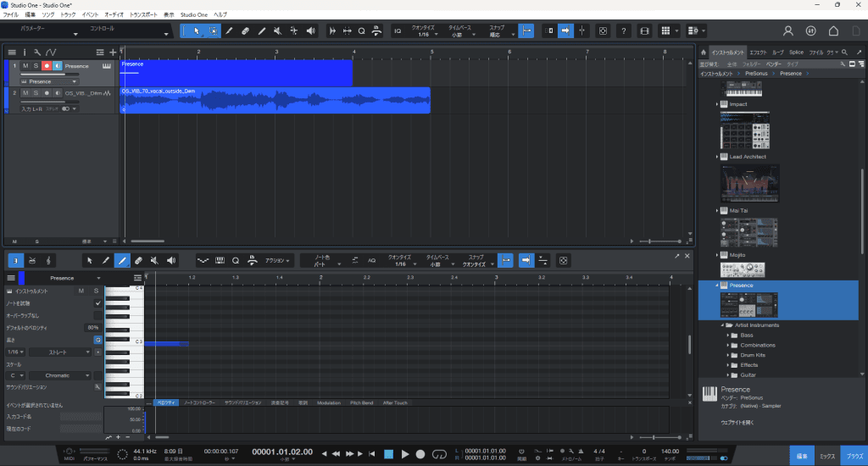The height and width of the screenshot is (466, 868).
Task: Adjust the Presence track volume fader
Action: click(x=50, y=75)
